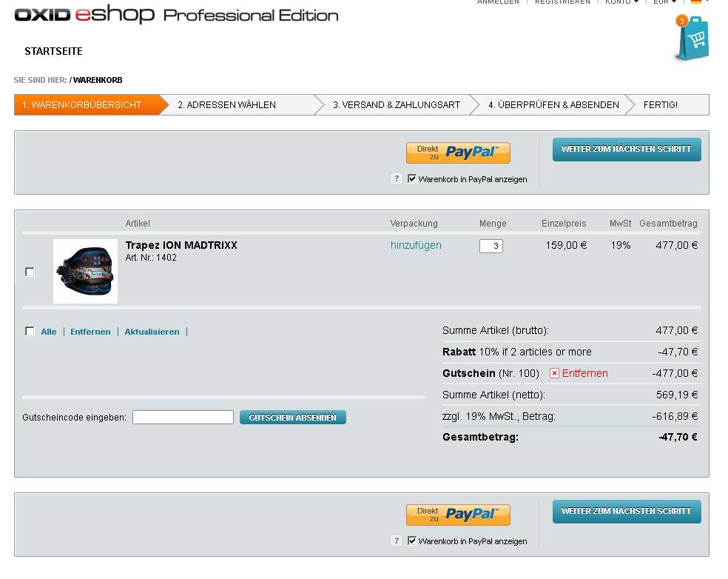Click hinzufügen to add packaging

[x=416, y=245]
